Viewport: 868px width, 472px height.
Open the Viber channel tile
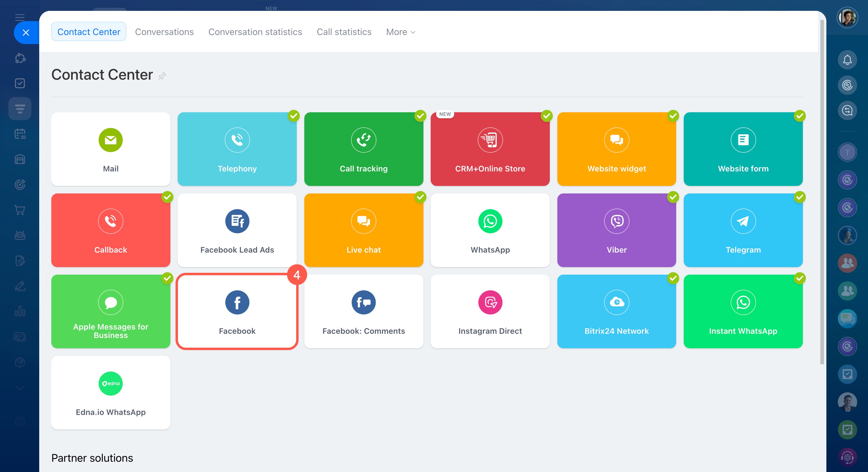coord(616,230)
